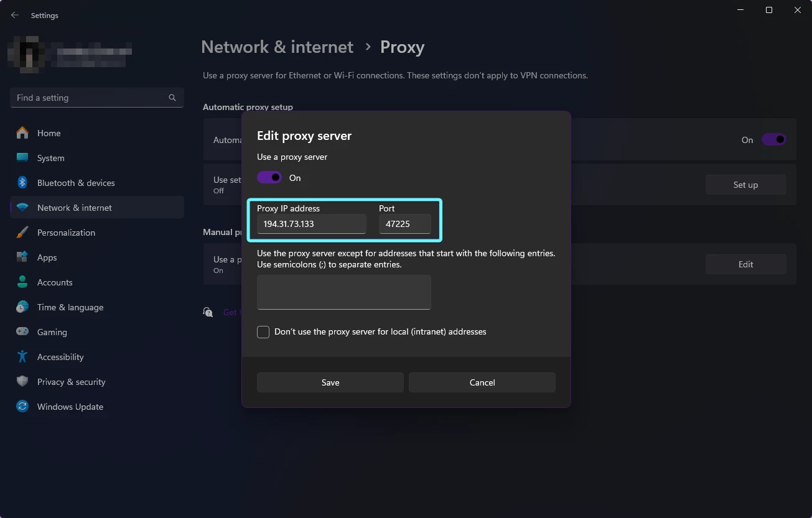
Task: Check the local intranet addresses checkbox
Action: [x=263, y=332]
